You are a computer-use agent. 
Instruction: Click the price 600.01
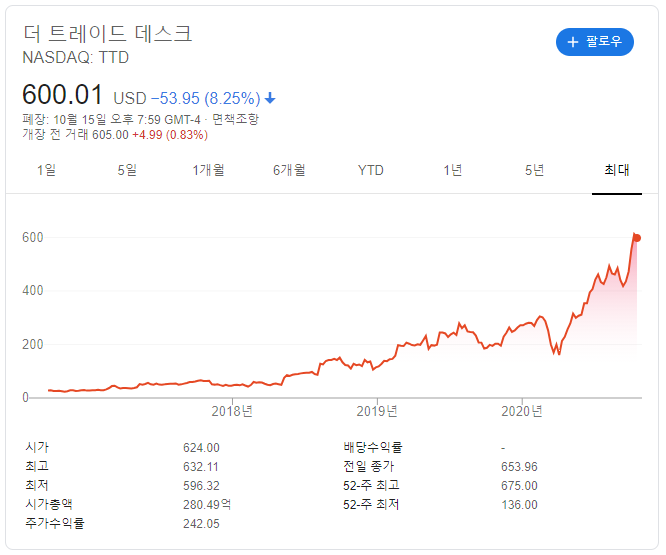coord(62,94)
